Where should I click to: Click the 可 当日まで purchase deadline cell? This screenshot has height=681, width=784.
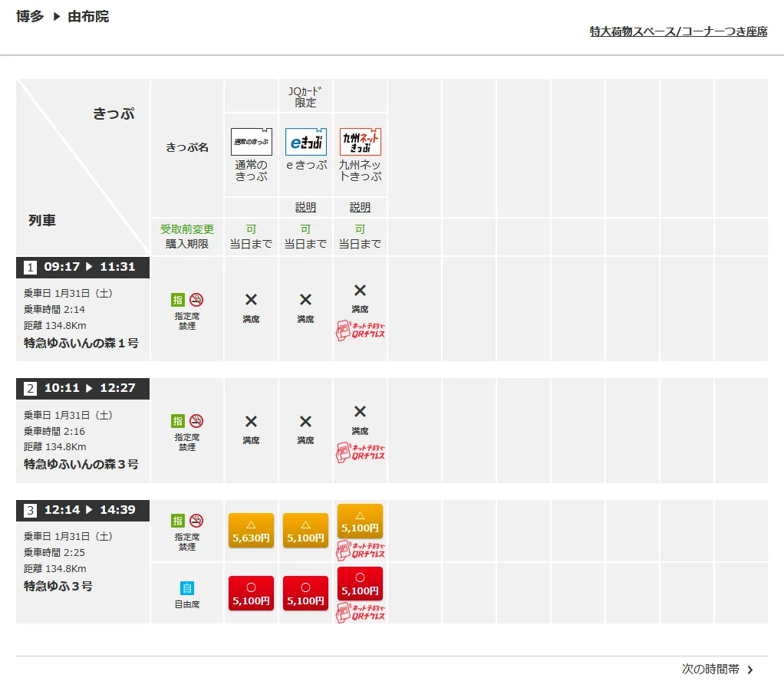[x=250, y=235]
